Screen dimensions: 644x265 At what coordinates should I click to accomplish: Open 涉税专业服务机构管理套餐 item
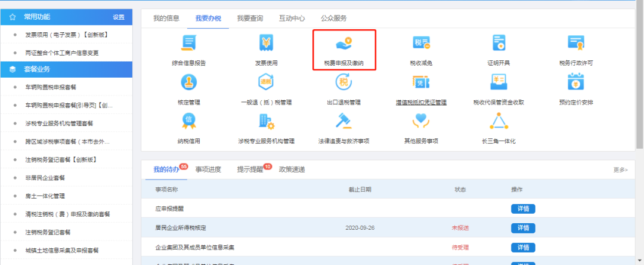59,124
